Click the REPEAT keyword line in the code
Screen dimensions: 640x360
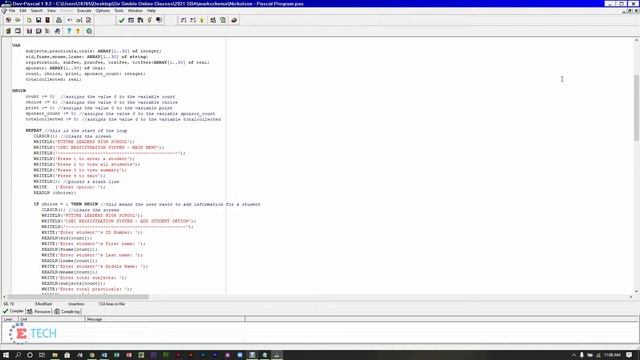pos(76,131)
